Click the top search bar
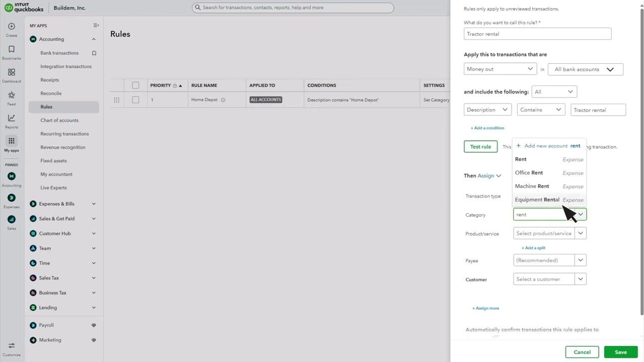The width and height of the screenshot is (644, 362). click(x=293, y=8)
